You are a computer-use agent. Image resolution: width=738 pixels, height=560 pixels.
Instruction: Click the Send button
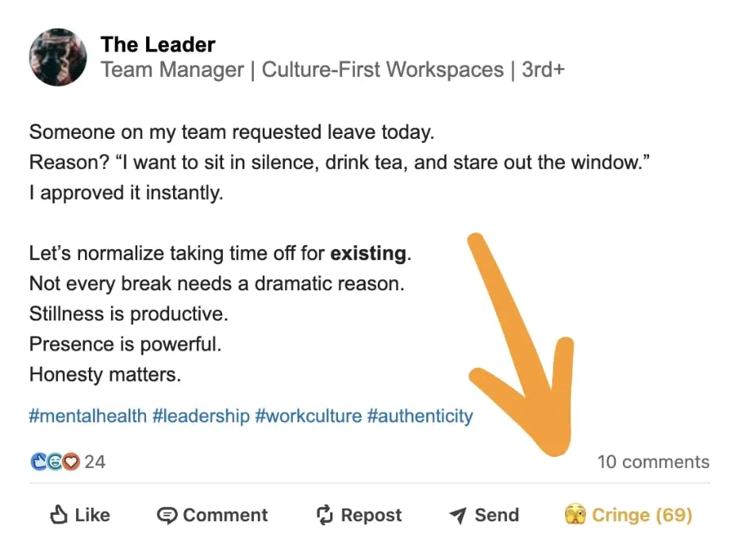(x=484, y=515)
